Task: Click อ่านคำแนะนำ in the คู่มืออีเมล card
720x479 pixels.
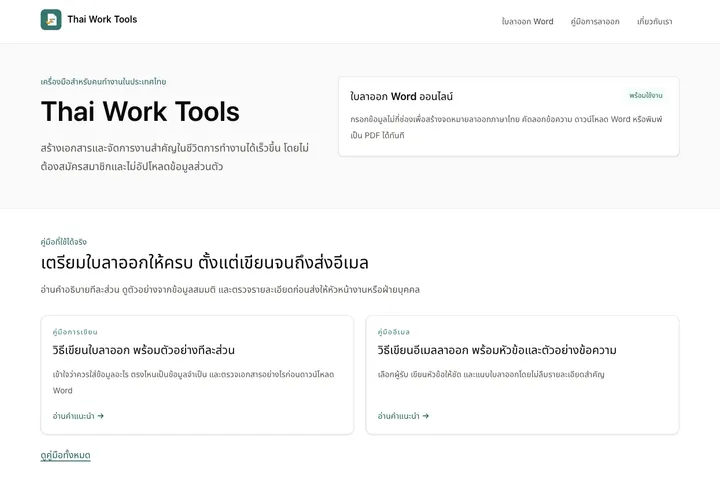Action: coord(403,416)
